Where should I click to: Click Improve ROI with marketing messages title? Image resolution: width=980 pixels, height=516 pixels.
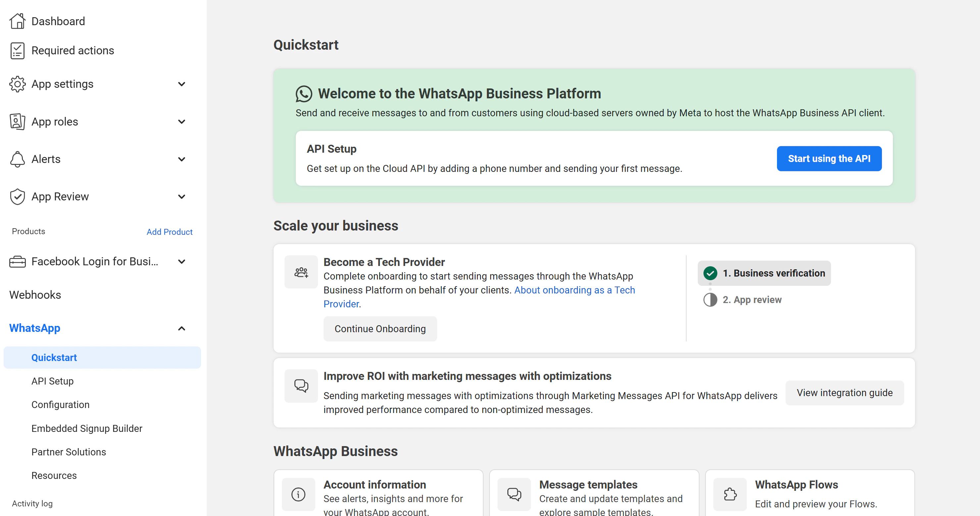pos(467,376)
